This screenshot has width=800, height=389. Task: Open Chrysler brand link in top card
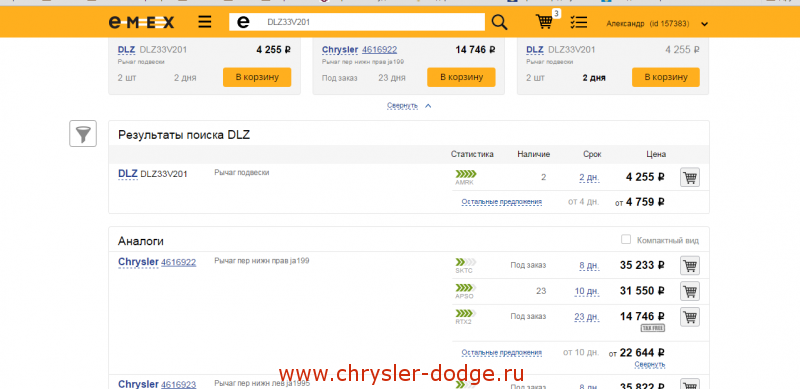click(340, 50)
